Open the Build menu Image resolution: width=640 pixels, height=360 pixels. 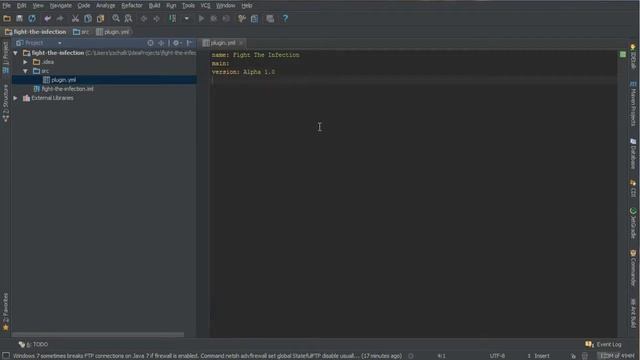click(154, 6)
